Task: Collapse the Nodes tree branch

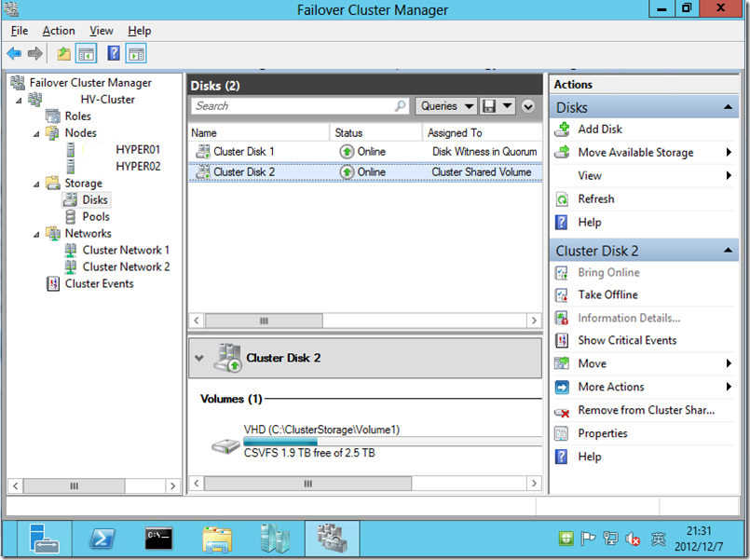Action: point(36,133)
